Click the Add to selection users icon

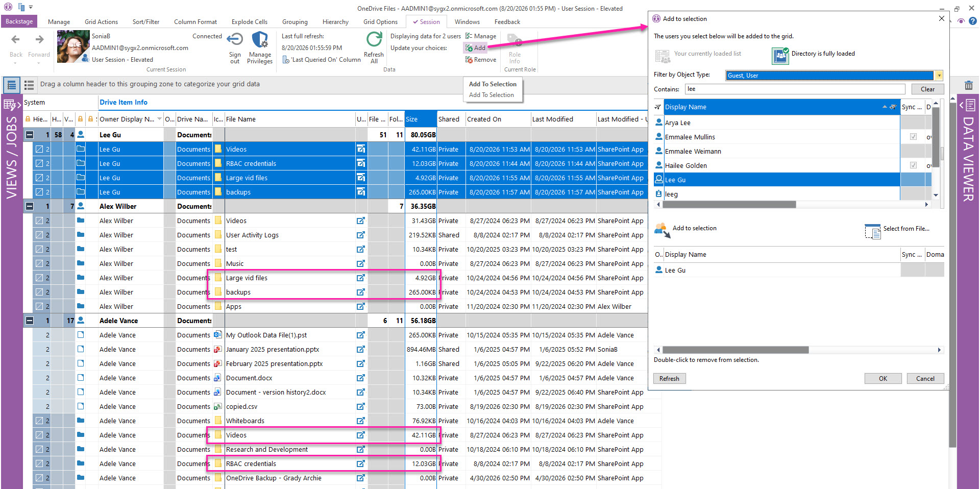tap(663, 230)
